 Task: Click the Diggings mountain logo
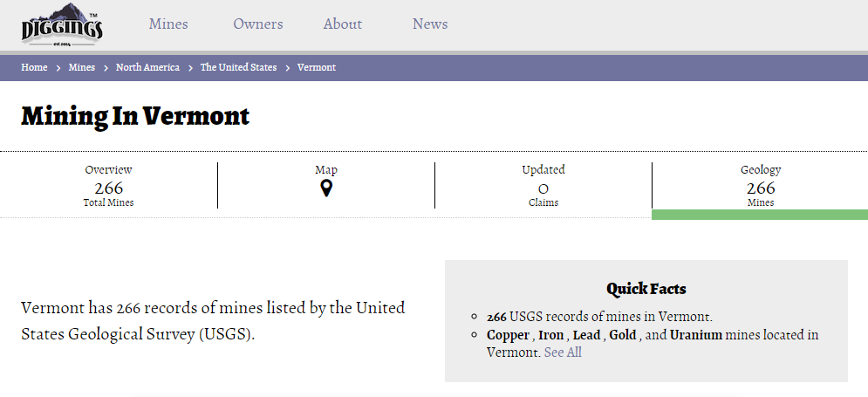62,24
